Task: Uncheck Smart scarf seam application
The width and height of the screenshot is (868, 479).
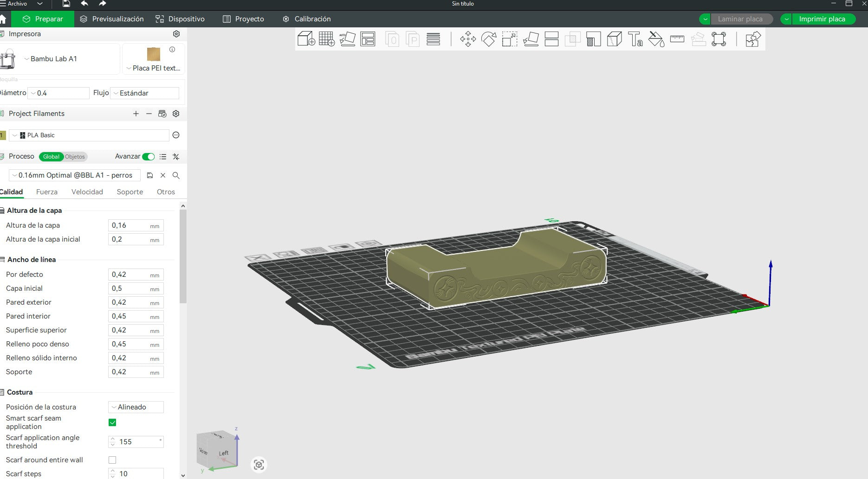Action: (112, 422)
